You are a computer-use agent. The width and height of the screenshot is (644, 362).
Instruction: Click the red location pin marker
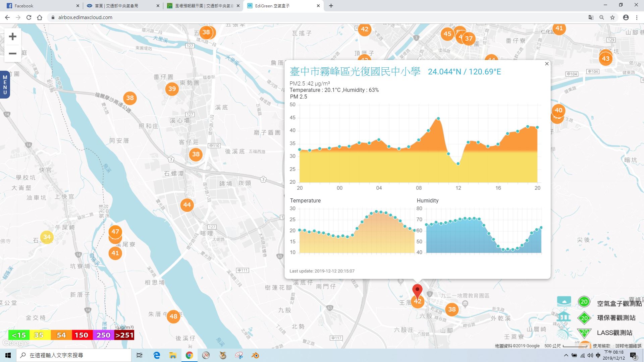click(x=417, y=291)
